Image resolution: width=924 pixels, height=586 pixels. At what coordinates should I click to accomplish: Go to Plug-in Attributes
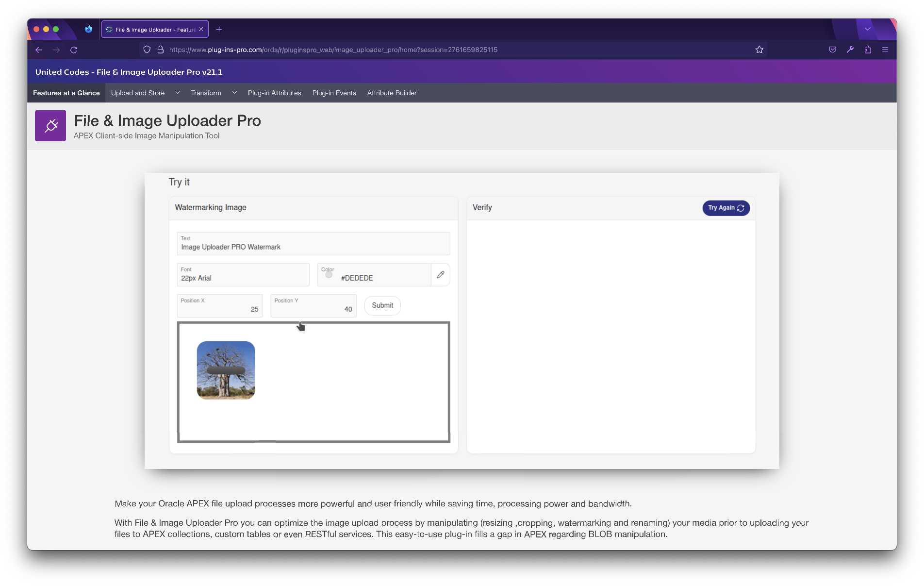tap(275, 93)
